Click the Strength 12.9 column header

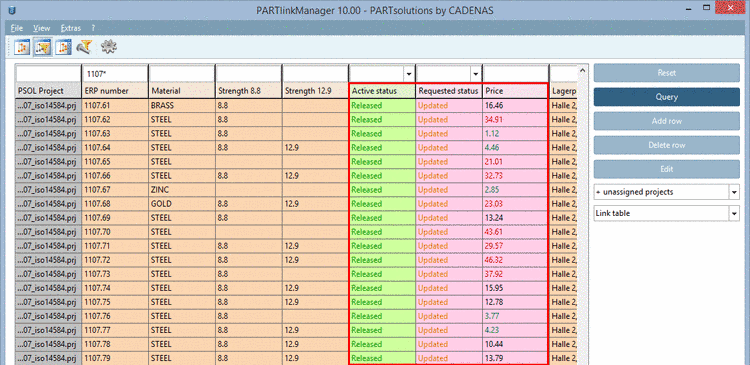click(315, 91)
